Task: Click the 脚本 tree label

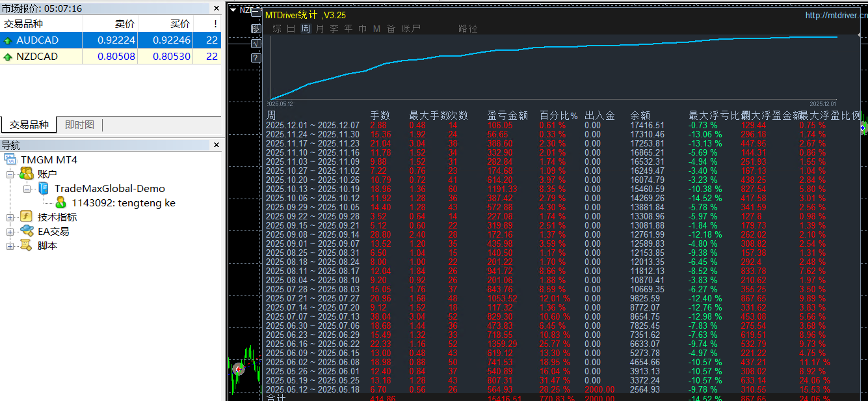Action: 47,245
